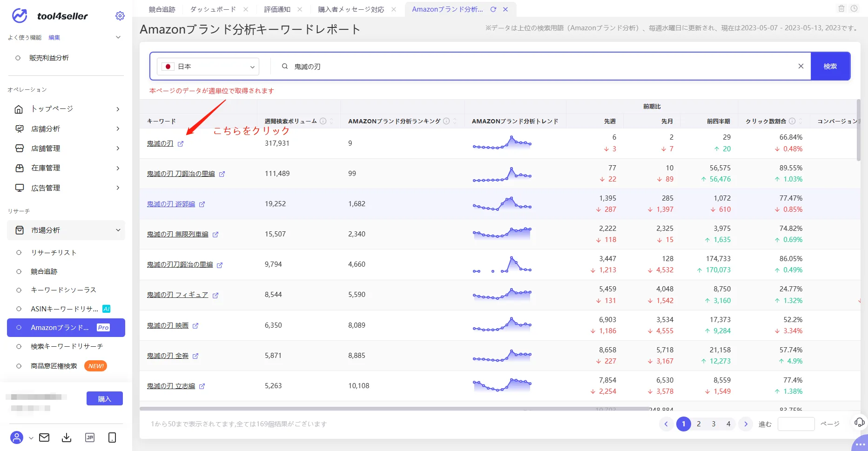The height and width of the screenshot is (451, 868).
Task: Open external link icon for 鬼滅の刃 フィギュア
Action: (215, 295)
